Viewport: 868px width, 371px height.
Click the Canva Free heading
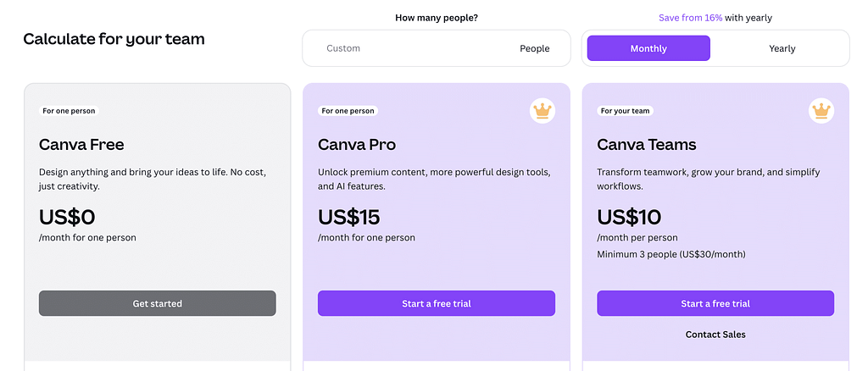(81, 145)
